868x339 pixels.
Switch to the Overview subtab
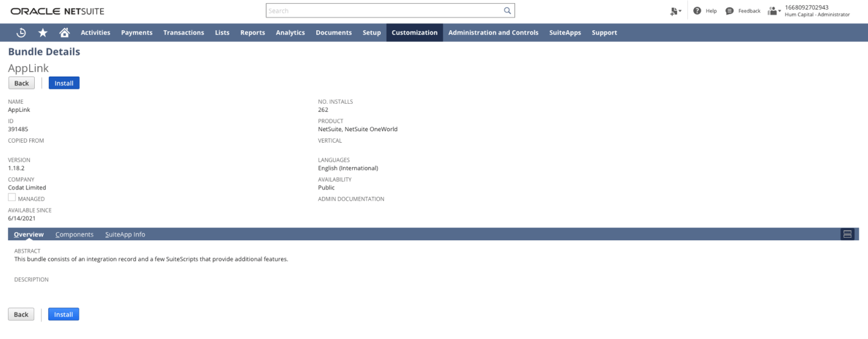[x=29, y=234]
